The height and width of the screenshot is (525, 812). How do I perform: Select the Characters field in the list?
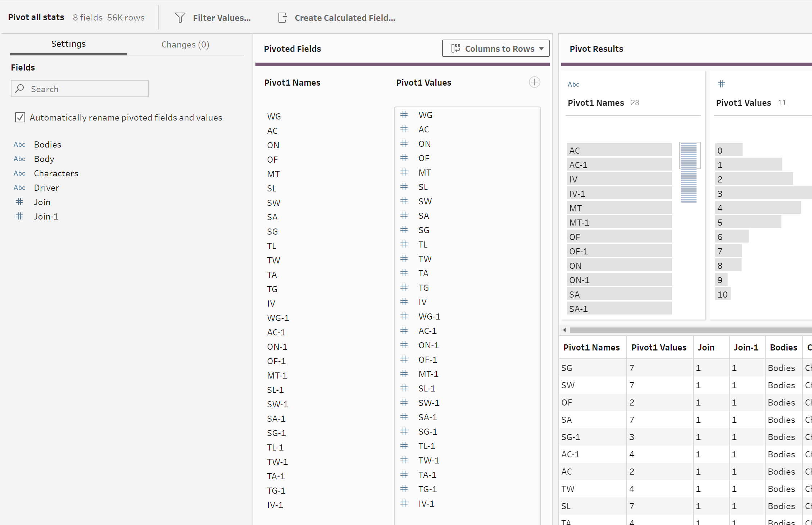click(56, 173)
